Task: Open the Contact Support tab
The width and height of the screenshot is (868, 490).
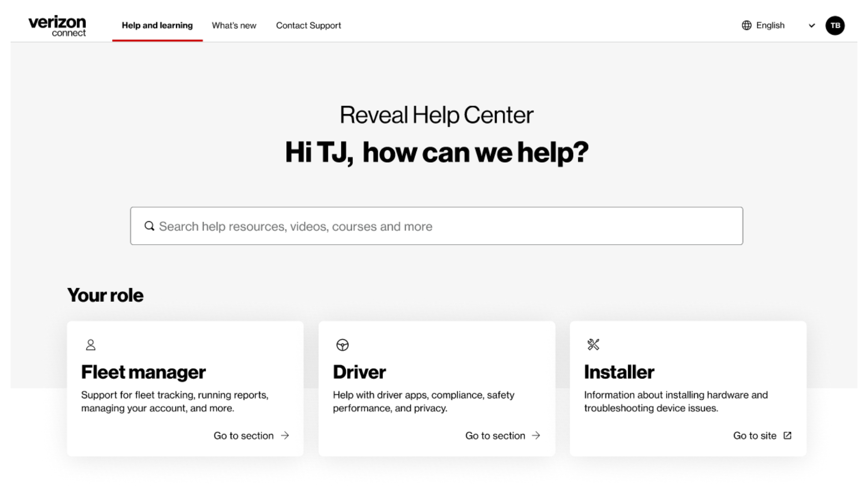Action: (308, 26)
